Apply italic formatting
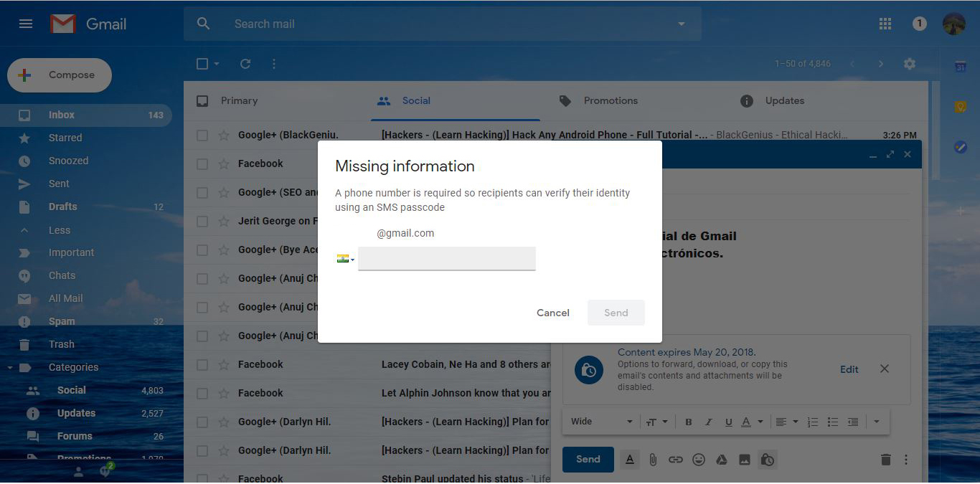 709,422
